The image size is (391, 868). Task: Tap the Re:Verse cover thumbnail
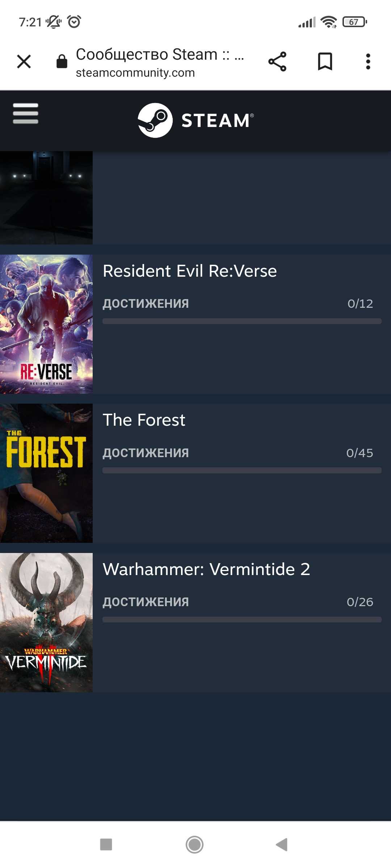click(46, 324)
